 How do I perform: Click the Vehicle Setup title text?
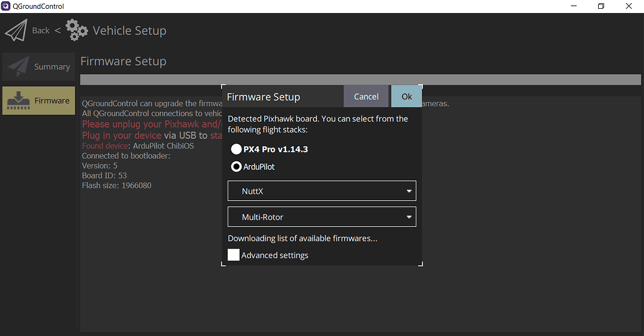[130, 31]
